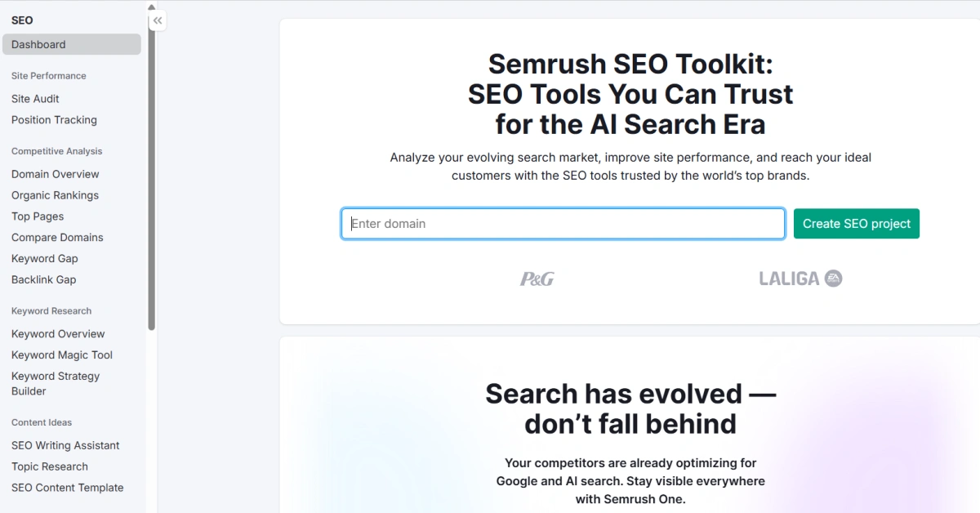Image resolution: width=980 pixels, height=513 pixels.
Task: Launch the Keyword Magic Tool
Action: (61, 355)
